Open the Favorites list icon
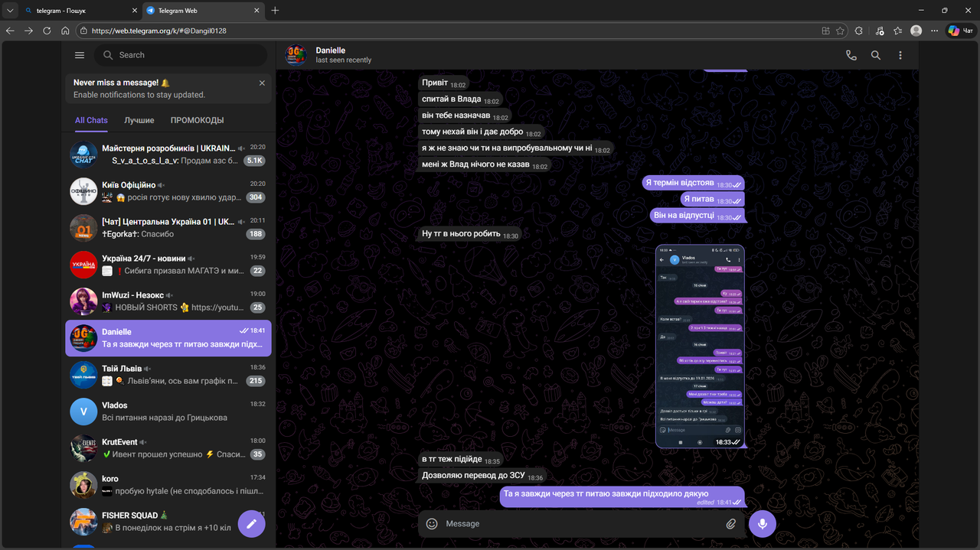Viewport: 980px width, 550px height. tap(897, 31)
